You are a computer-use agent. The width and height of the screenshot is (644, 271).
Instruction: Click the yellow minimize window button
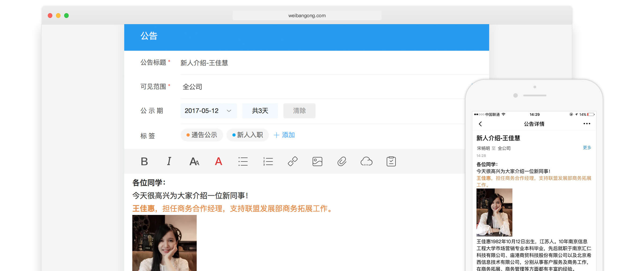tap(58, 16)
